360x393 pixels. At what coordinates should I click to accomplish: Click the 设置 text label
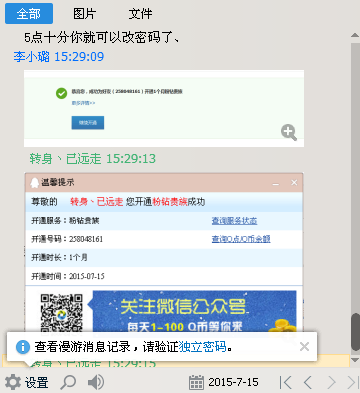tap(36, 382)
